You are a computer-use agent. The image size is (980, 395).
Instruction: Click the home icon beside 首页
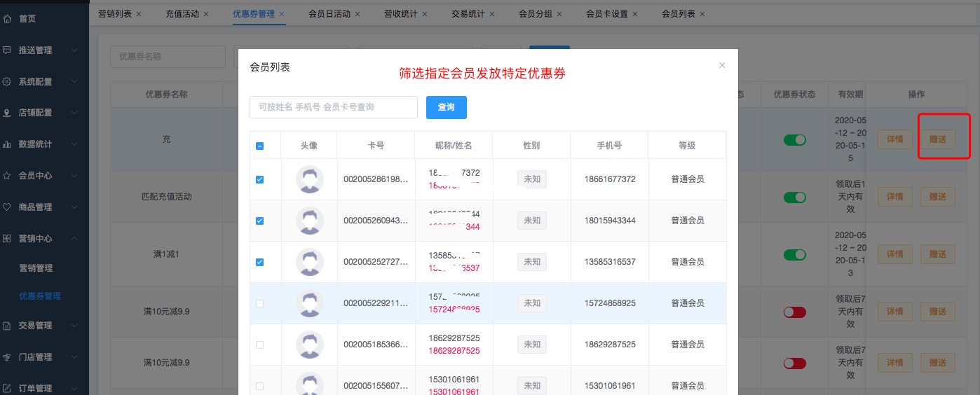(8, 19)
